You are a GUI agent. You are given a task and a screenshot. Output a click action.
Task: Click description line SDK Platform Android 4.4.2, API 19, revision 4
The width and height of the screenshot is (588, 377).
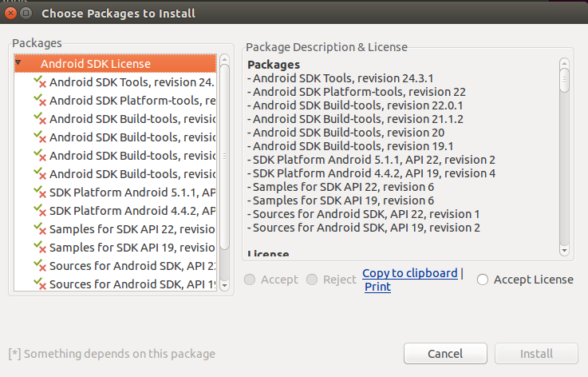click(371, 173)
